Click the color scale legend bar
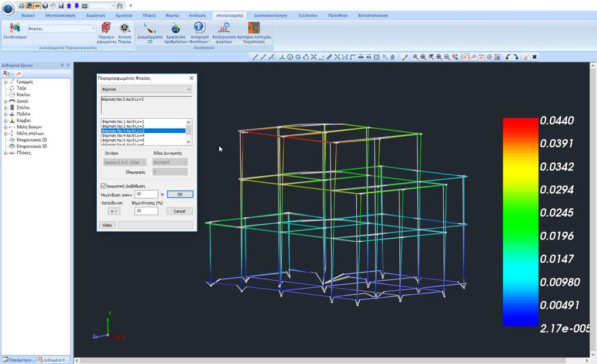This screenshot has height=364, width=597. click(x=520, y=222)
